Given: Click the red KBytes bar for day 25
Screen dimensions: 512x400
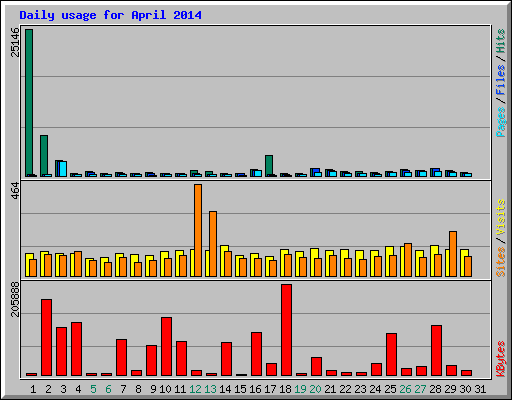Looking at the screenshot, I should (391, 354).
